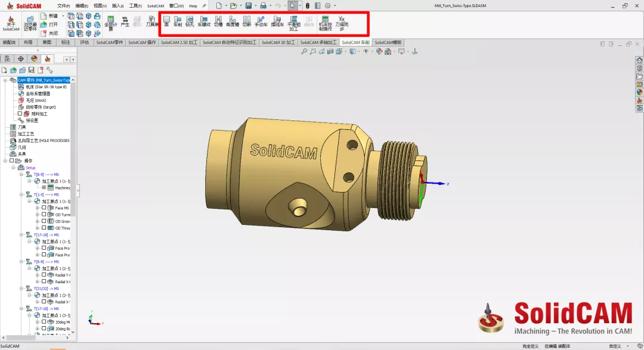This screenshot has width=644, height=350.
Task: Open the 车螺纹 threading operation
Action: [204, 22]
